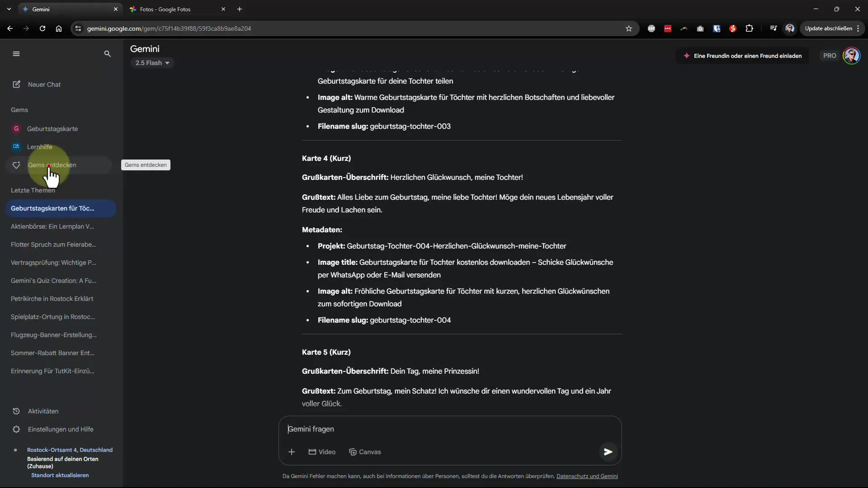Click the red lightning extension icon
Image resolution: width=868 pixels, height=488 pixels.
click(733, 28)
